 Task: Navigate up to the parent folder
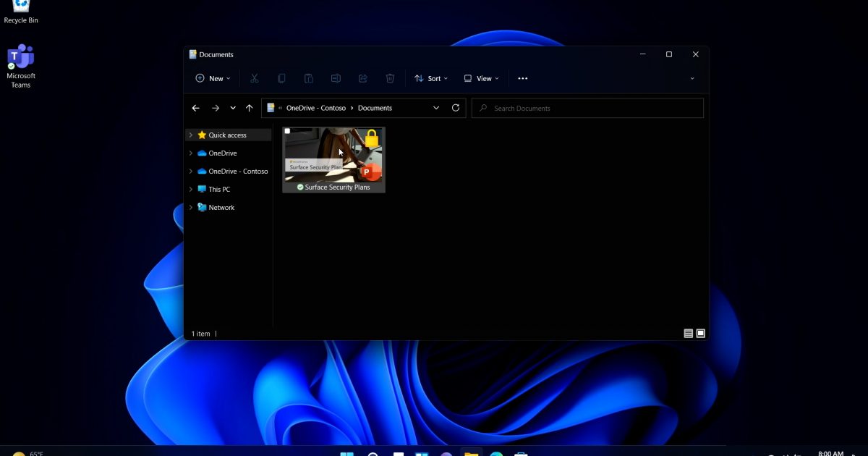tap(249, 107)
